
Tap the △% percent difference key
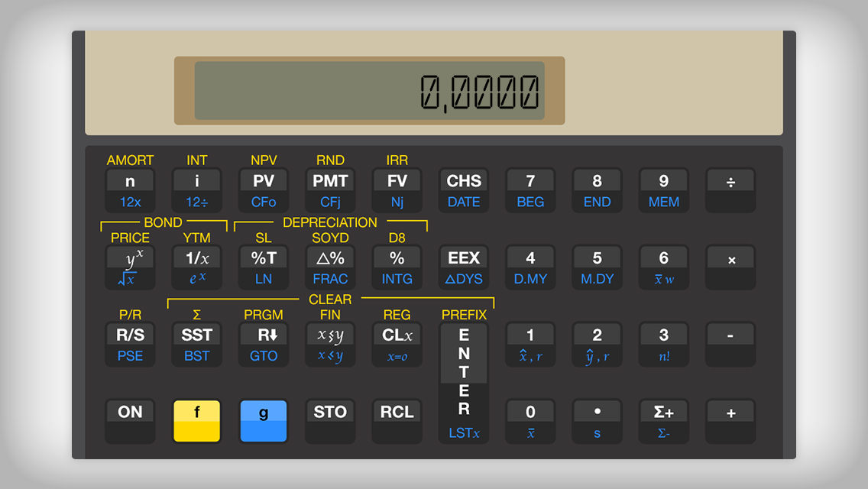(330, 267)
